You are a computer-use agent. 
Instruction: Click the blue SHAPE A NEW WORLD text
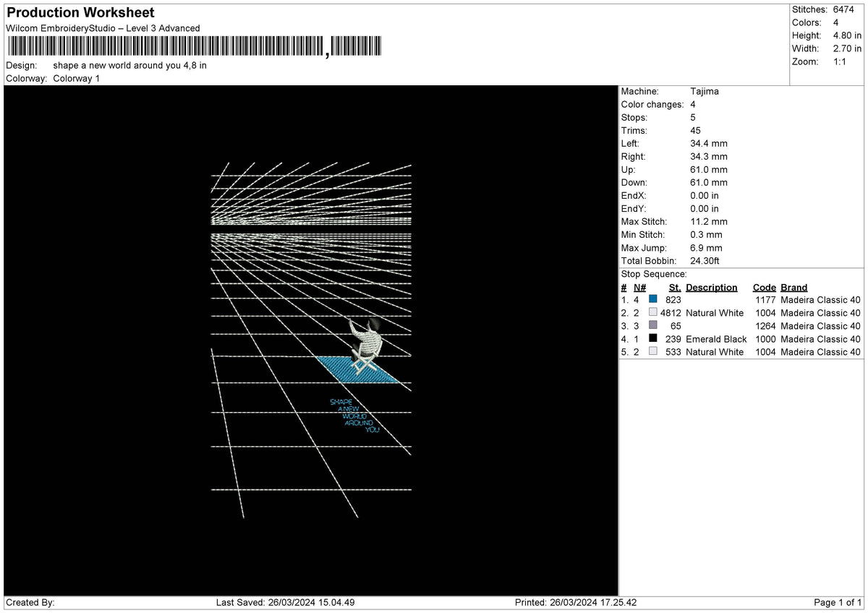(x=354, y=416)
